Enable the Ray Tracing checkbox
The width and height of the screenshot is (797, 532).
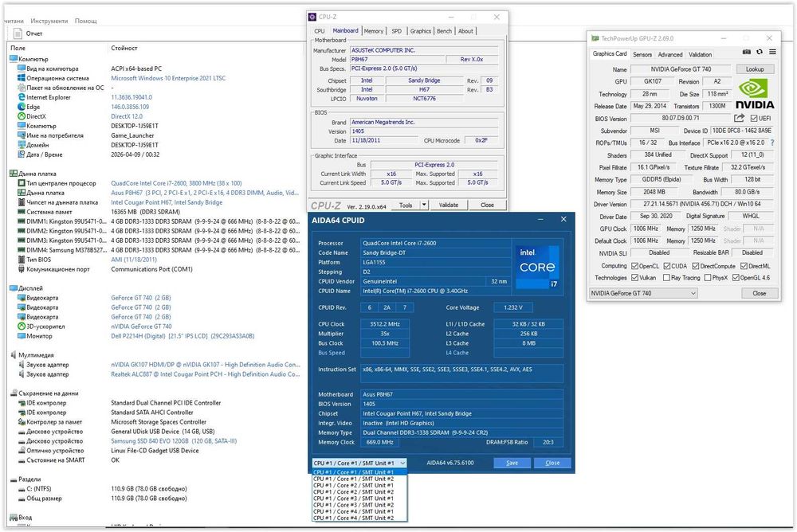click(x=666, y=277)
